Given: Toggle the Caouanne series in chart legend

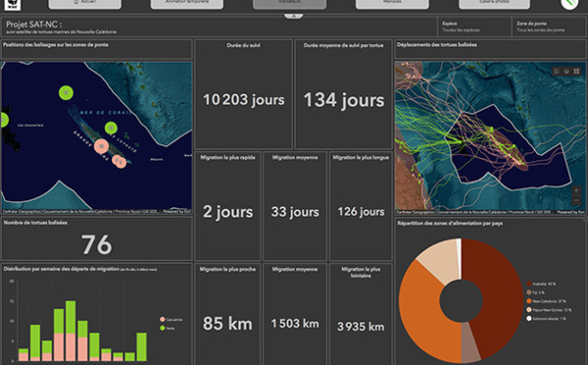Looking at the screenshot, I should pos(171,320).
